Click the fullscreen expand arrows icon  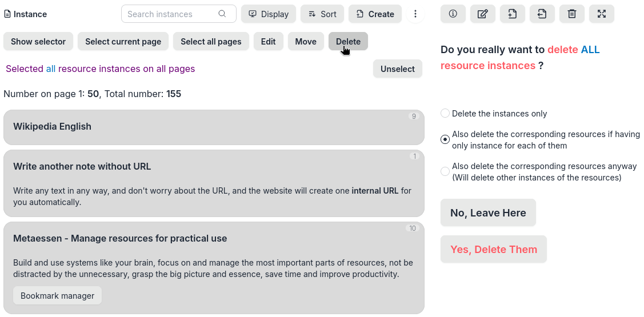[x=602, y=14]
